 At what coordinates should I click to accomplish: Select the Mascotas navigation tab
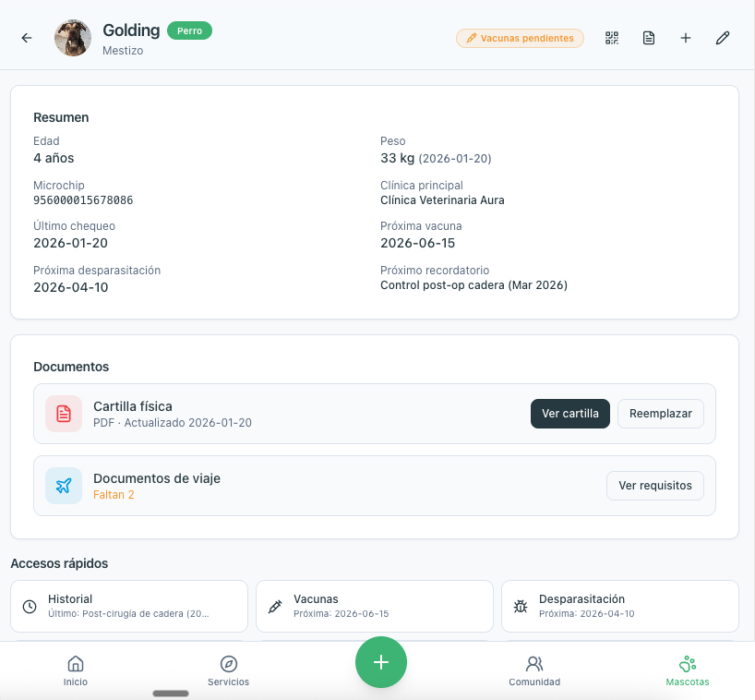pyautogui.click(x=687, y=670)
